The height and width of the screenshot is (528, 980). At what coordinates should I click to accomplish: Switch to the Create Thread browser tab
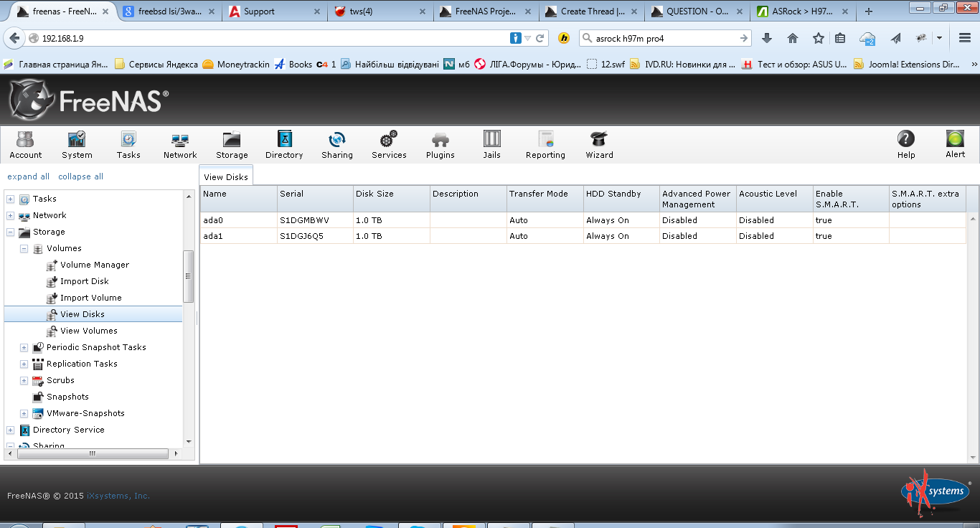click(x=592, y=11)
